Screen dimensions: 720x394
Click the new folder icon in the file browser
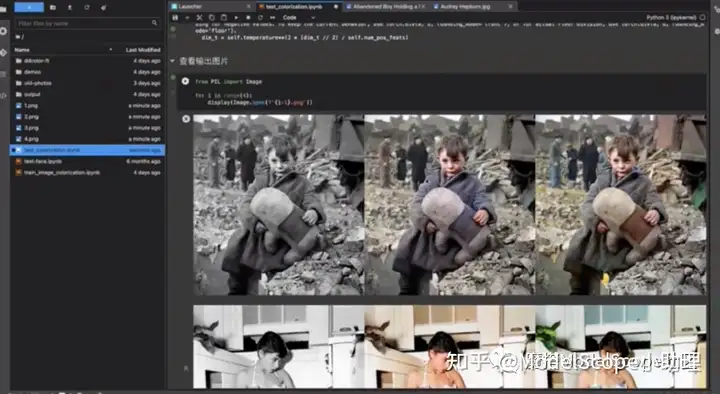click(x=53, y=7)
